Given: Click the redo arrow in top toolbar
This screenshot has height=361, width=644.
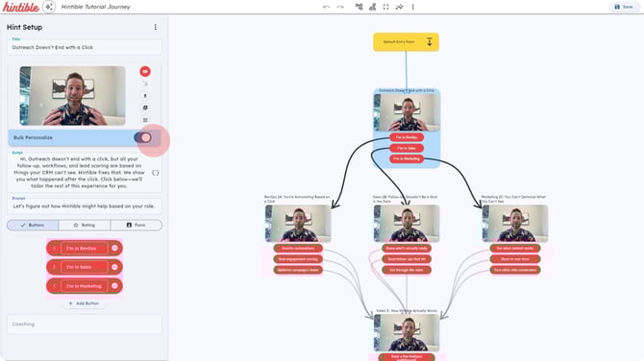Looking at the screenshot, I should tap(340, 7).
